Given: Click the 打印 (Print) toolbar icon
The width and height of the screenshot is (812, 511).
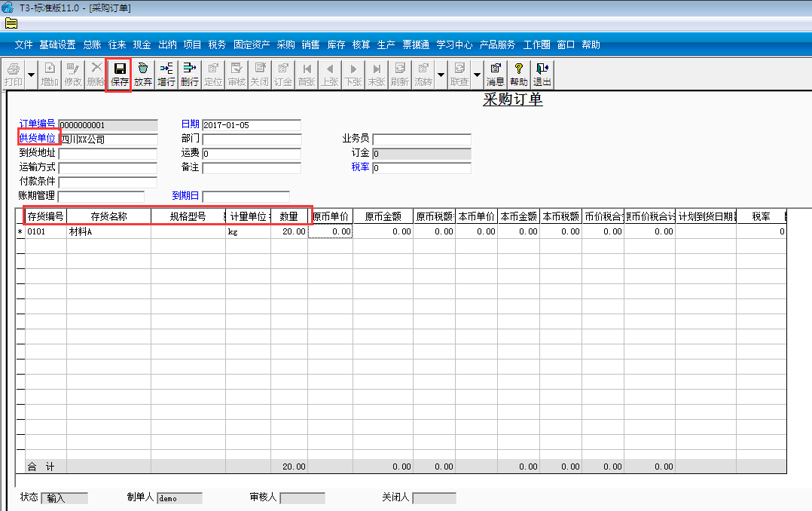Looking at the screenshot, I should 13,75.
